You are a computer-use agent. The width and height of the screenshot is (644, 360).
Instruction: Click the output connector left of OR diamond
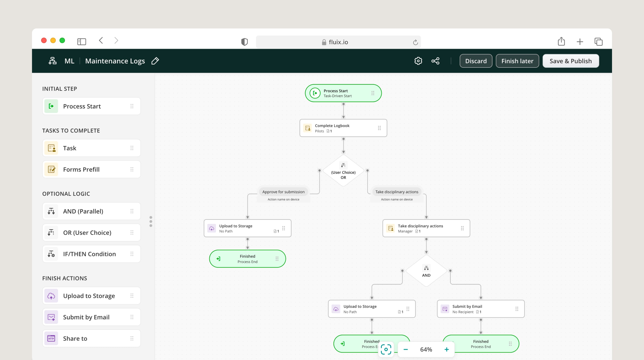pos(319,171)
